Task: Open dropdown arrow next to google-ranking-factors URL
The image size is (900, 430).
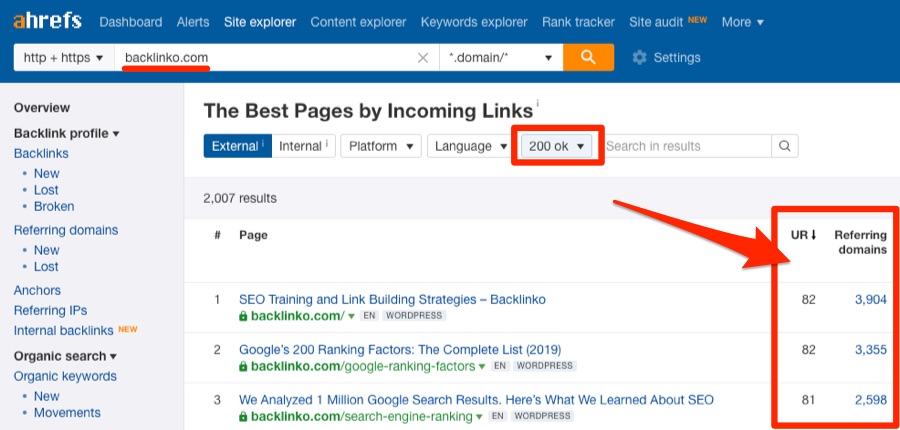Action: pyautogui.click(x=482, y=366)
